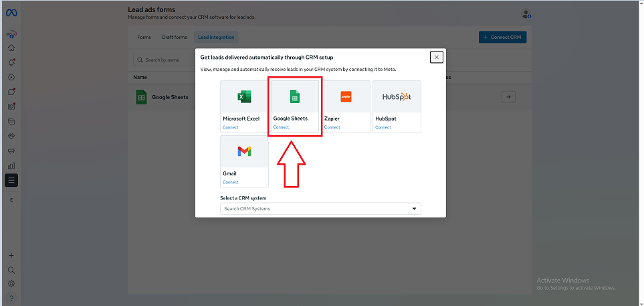Click the Gmail icon tile
Image resolution: width=644 pixels, height=306 pixels.
[x=244, y=151]
